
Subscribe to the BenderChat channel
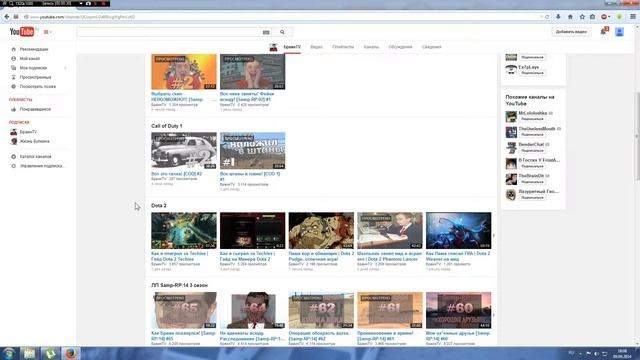[532, 151]
